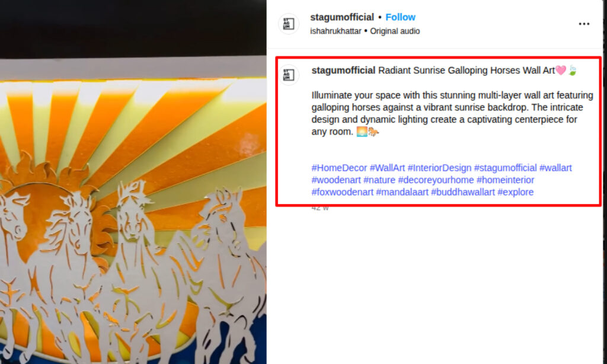Open the #nature hashtag

tap(379, 180)
